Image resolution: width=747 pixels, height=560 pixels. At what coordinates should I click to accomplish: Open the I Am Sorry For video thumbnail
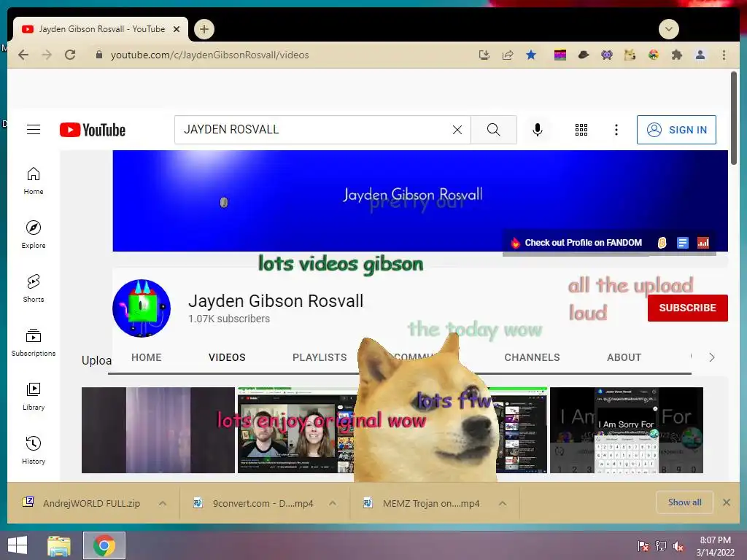pyautogui.click(x=627, y=430)
